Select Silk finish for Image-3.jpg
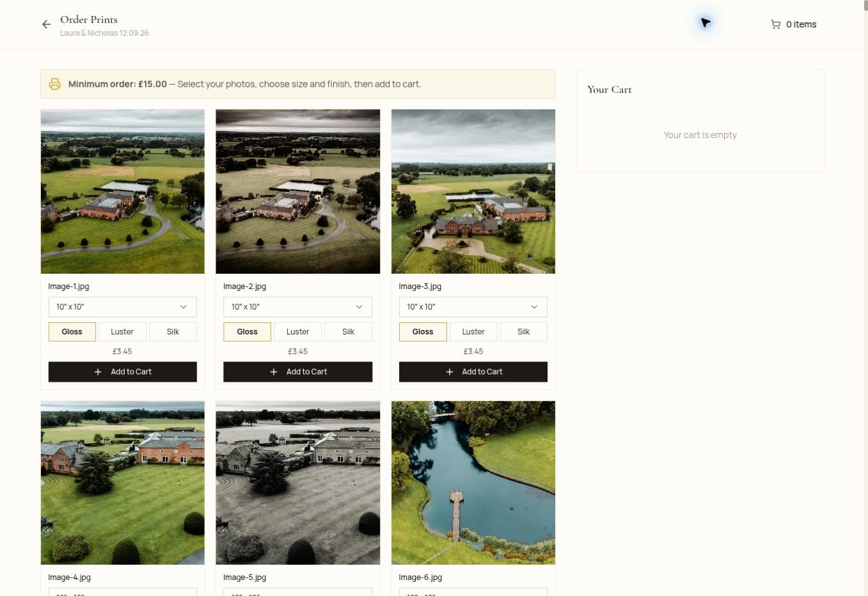The width and height of the screenshot is (868, 596). coord(523,332)
